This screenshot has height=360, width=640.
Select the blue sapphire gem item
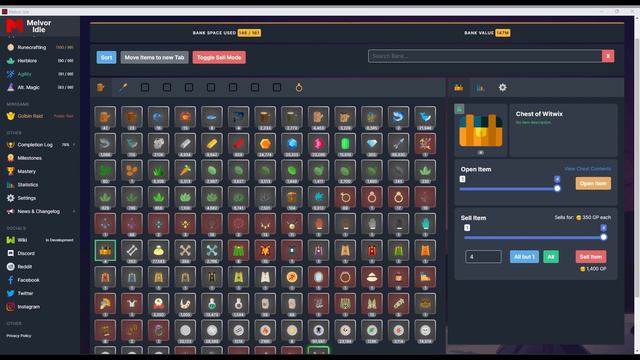[x=292, y=144]
